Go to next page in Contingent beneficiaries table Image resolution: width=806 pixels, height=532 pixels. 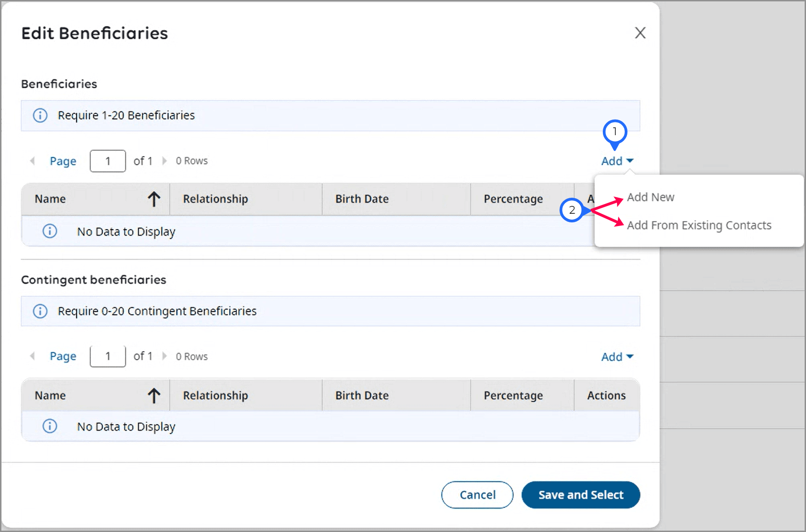click(x=164, y=356)
